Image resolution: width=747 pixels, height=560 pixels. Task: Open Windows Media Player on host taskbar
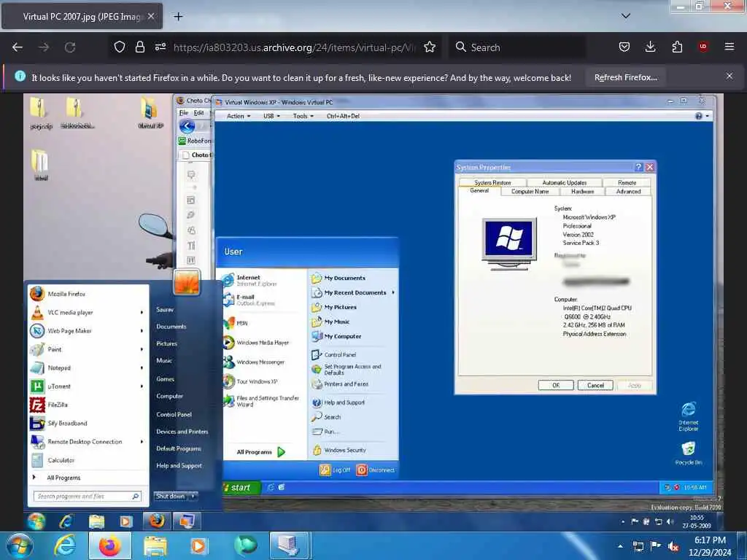(198, 545)
